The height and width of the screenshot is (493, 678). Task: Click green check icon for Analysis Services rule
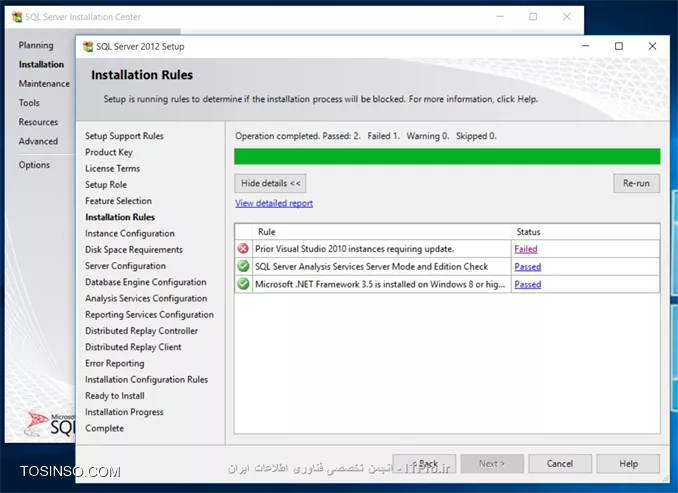click(243, 266)
